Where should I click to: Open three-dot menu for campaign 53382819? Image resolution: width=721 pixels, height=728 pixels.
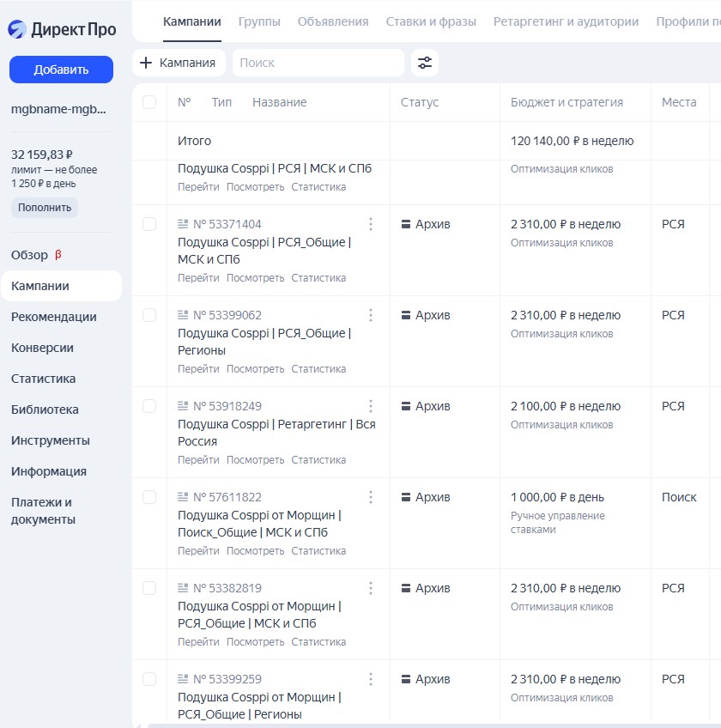pos(371,588)
